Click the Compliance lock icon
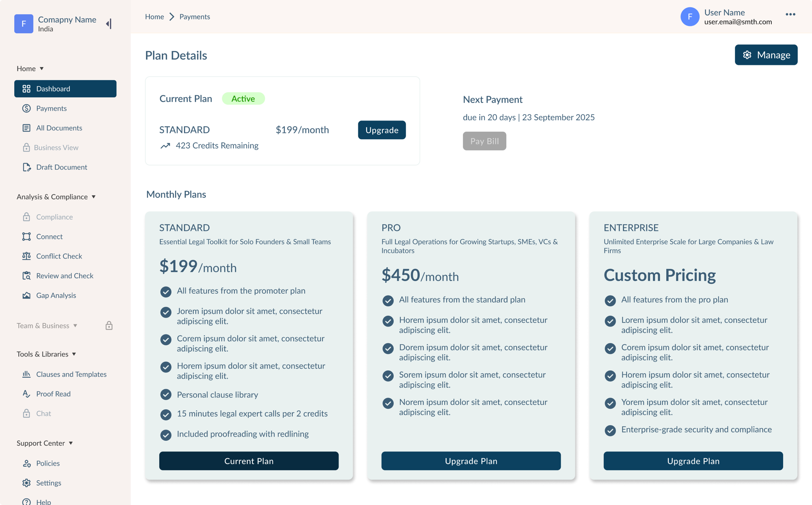The image size is (812, 505). [x=26, y=217]
